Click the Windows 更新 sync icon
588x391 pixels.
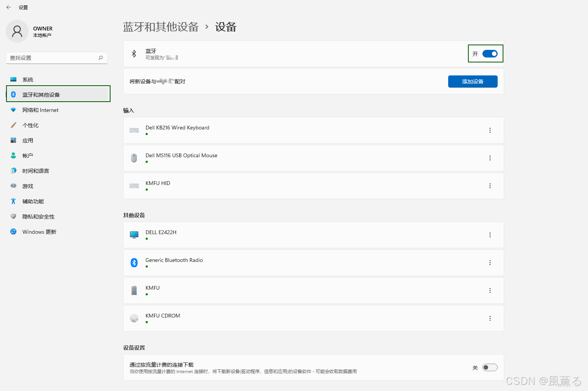[13, 231]
